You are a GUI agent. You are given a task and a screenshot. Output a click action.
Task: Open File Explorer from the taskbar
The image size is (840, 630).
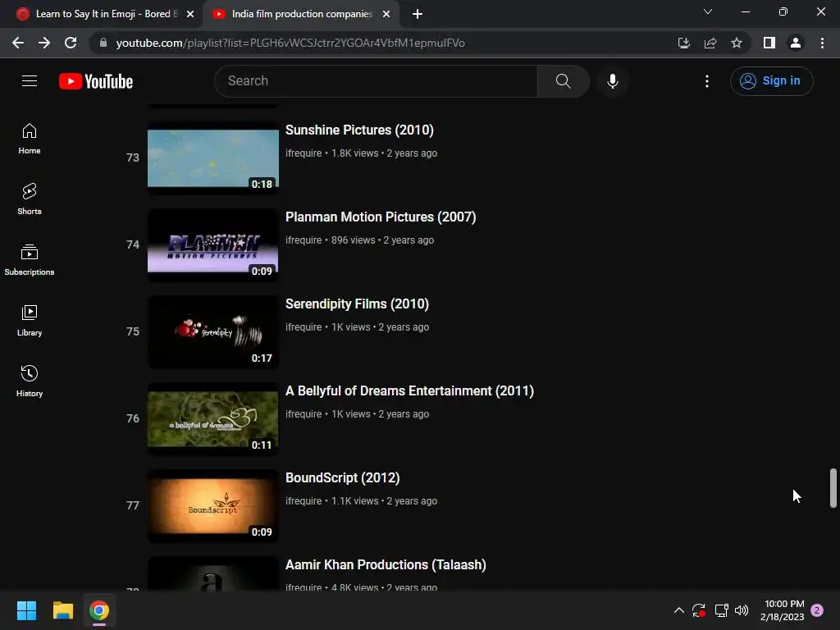(x=62, y=610)
